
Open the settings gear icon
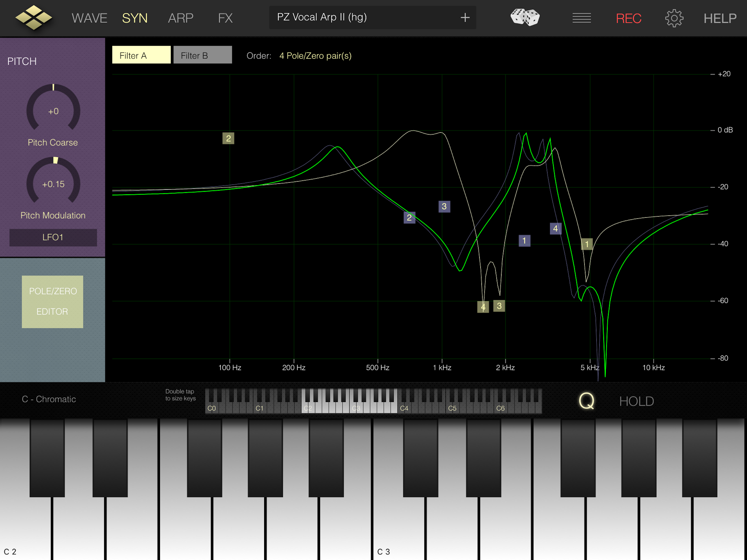point(674,18)
